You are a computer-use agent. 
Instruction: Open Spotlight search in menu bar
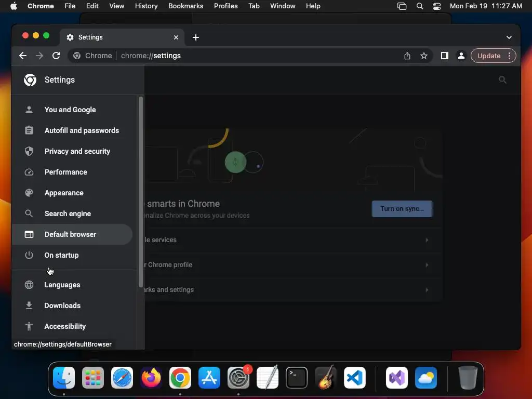(420, 6)
